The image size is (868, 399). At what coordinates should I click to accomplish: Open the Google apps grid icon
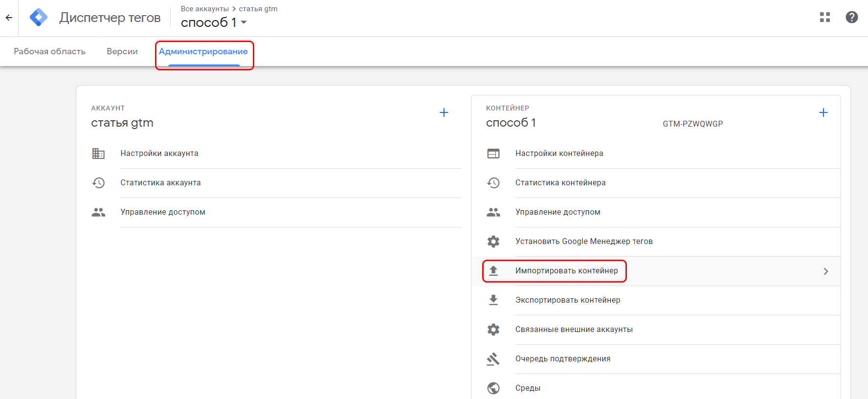[825, 17]
